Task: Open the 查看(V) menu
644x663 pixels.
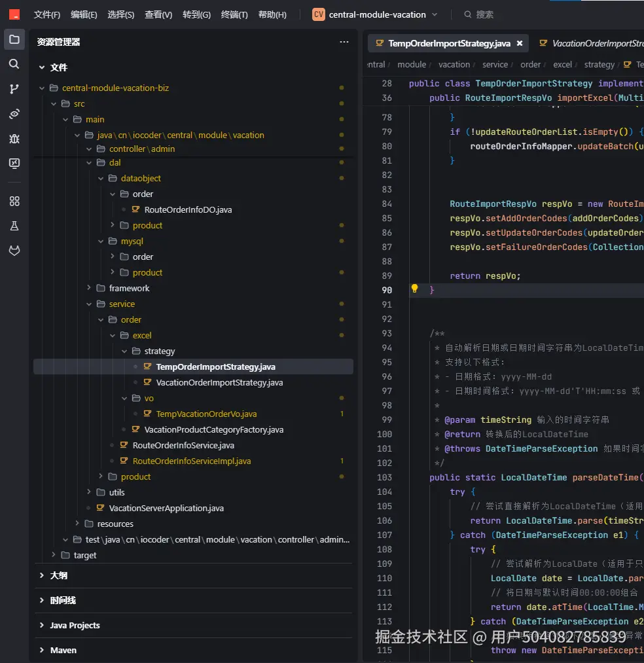Action: click(158, 14)
